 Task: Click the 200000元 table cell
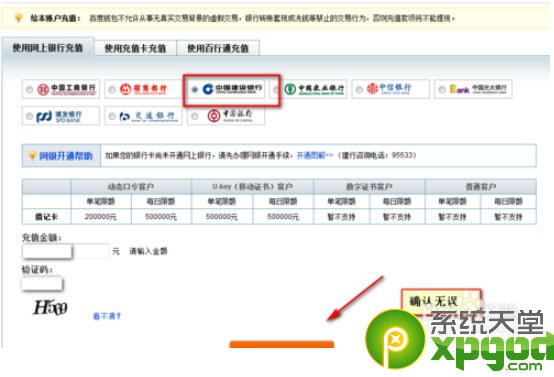pos(101,217)
